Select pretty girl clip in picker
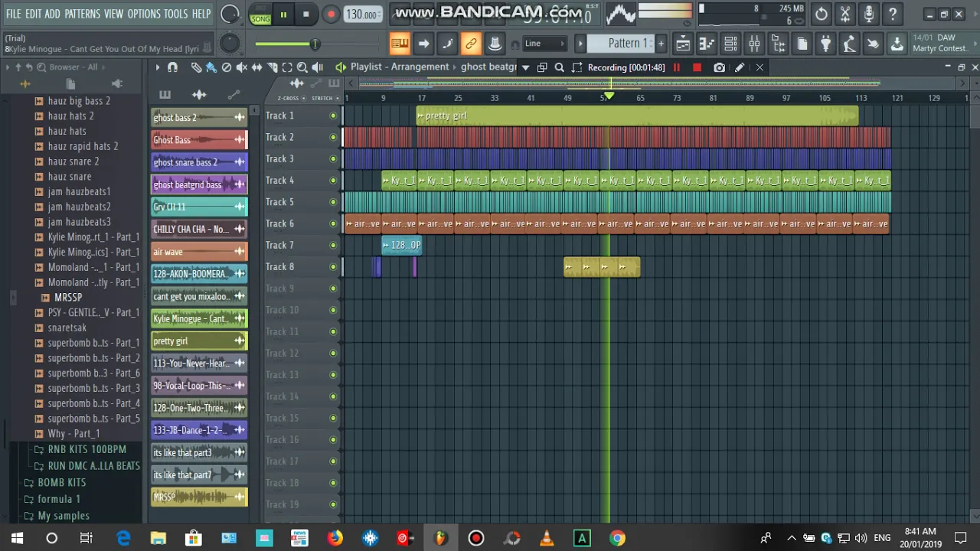The image size is (980, 551). tap(199, 341)
